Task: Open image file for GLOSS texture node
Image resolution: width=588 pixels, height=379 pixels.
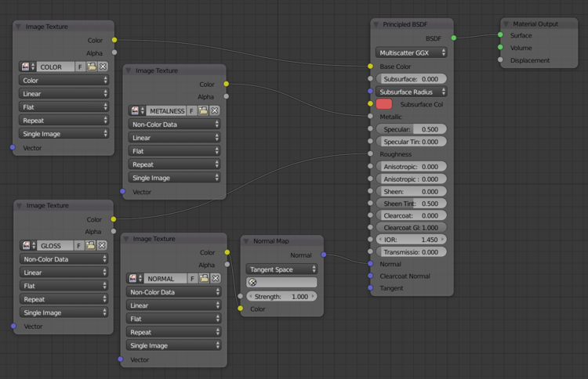Action: 91,246
